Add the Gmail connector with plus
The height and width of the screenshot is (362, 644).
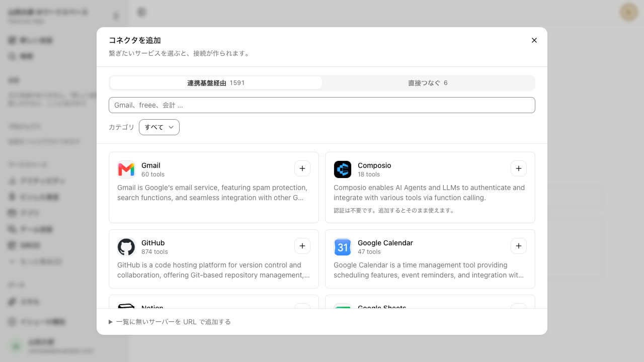(x=302, y=168)
